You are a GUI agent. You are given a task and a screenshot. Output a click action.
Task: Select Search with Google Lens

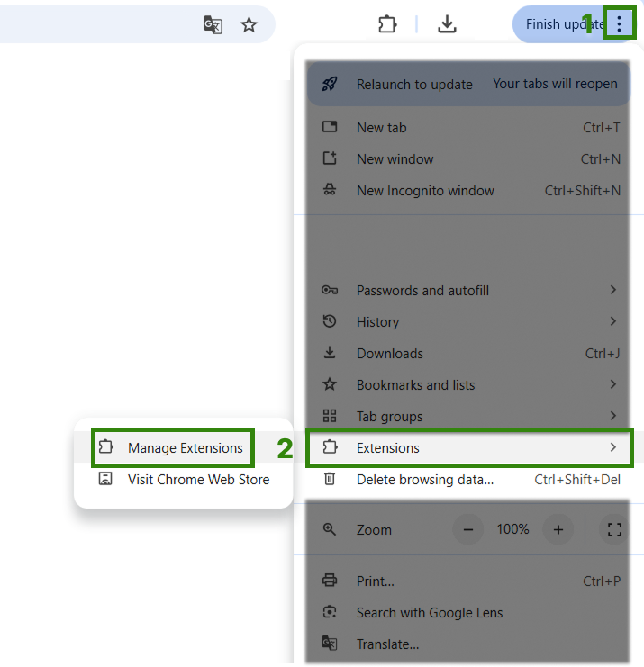point(468,613)
